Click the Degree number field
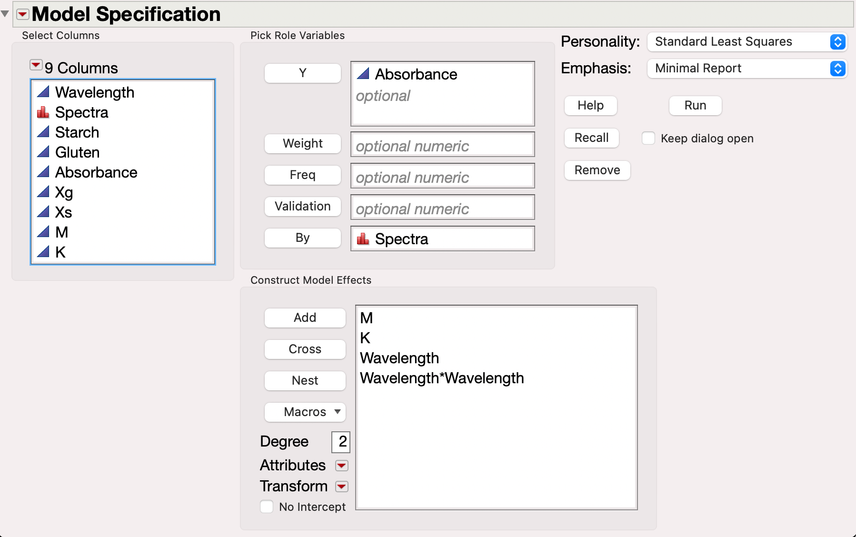 point(341,442)
